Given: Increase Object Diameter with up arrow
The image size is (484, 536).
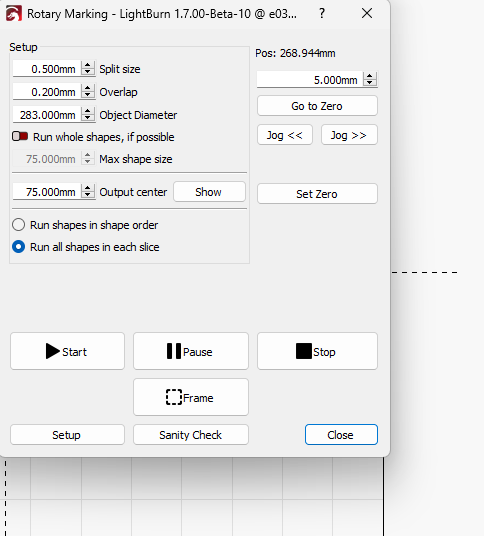Looking at the screenshot, I should pyautogui.click(x=88, y=111).
